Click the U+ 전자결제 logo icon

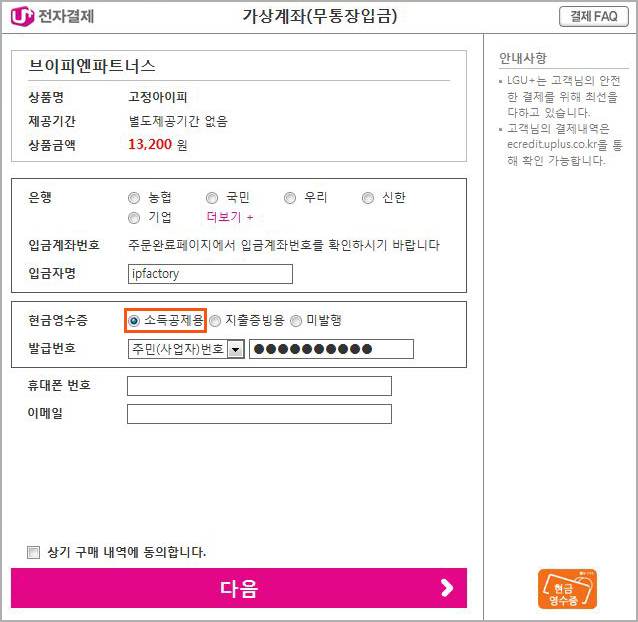[22, 17]
